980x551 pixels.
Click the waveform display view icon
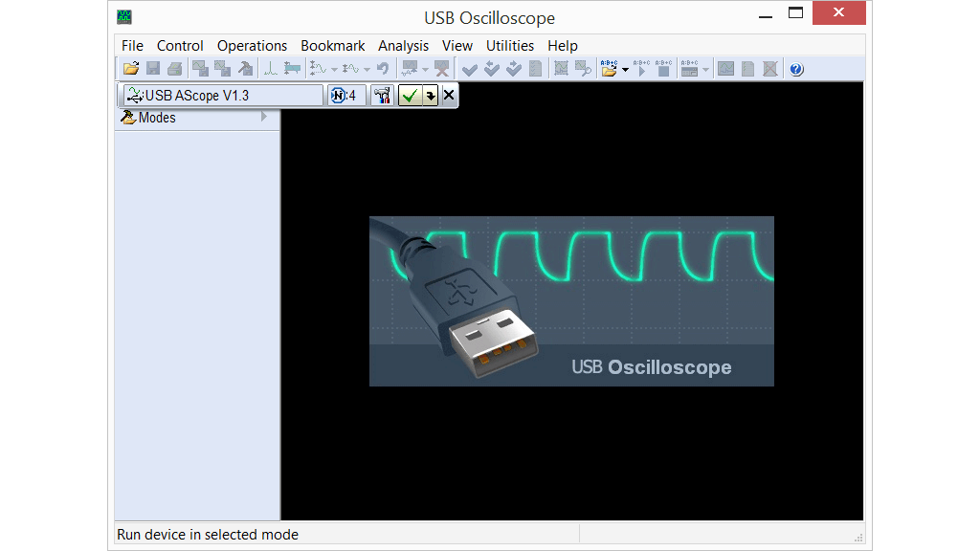[x=725, y=69]
